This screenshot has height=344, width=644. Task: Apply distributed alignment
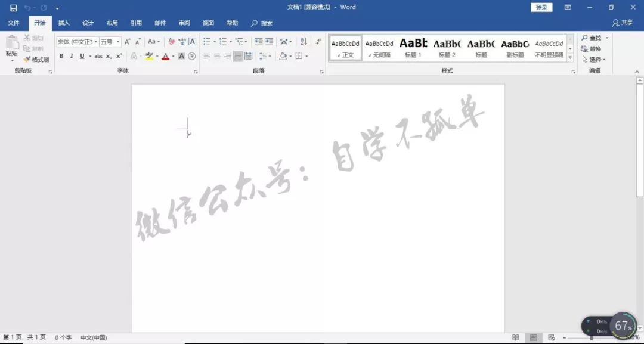point(249,56)
